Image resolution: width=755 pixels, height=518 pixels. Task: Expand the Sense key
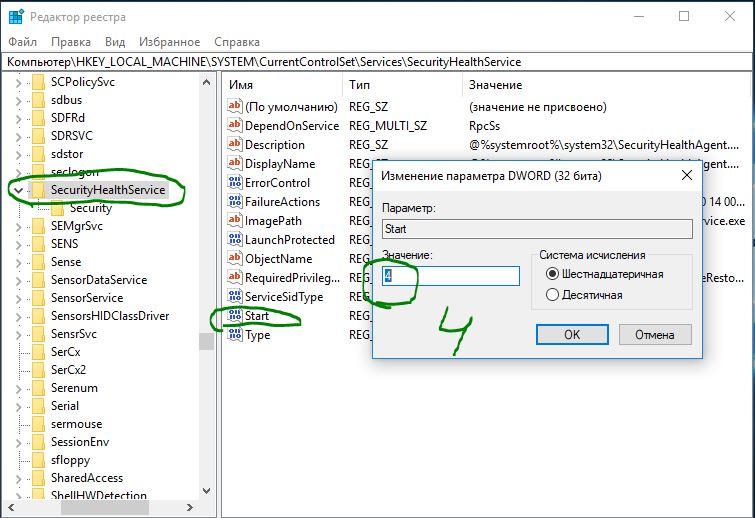(18, 263)
